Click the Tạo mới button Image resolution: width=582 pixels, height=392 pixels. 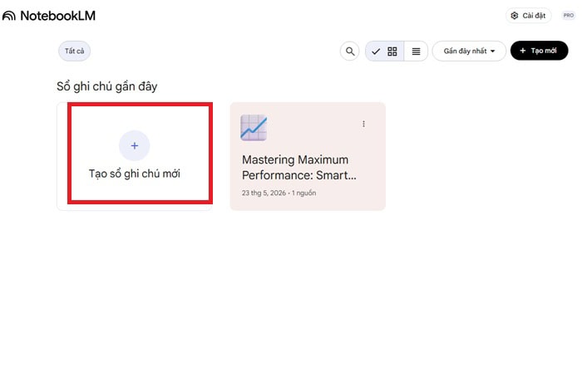540,51
